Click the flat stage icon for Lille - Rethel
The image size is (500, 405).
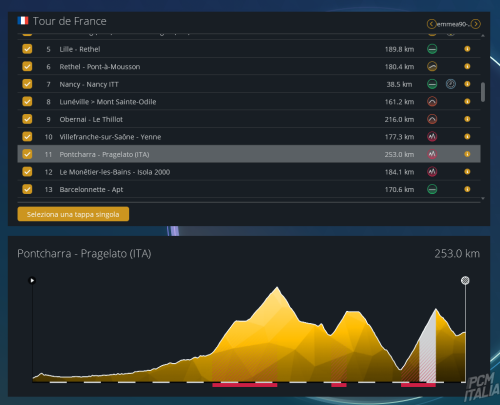[432, 49]
